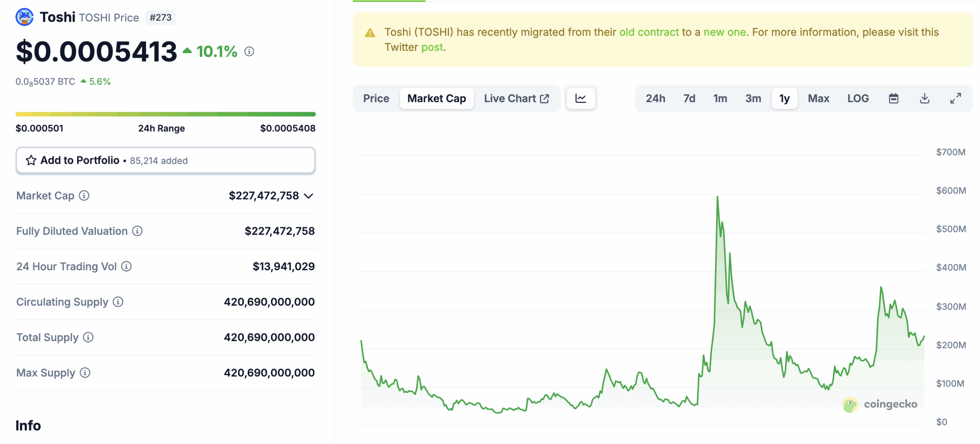Open Live Chart tab
The height and width of the screenshot is (444, 980).
pyautogui.click(x=516, y=98)
